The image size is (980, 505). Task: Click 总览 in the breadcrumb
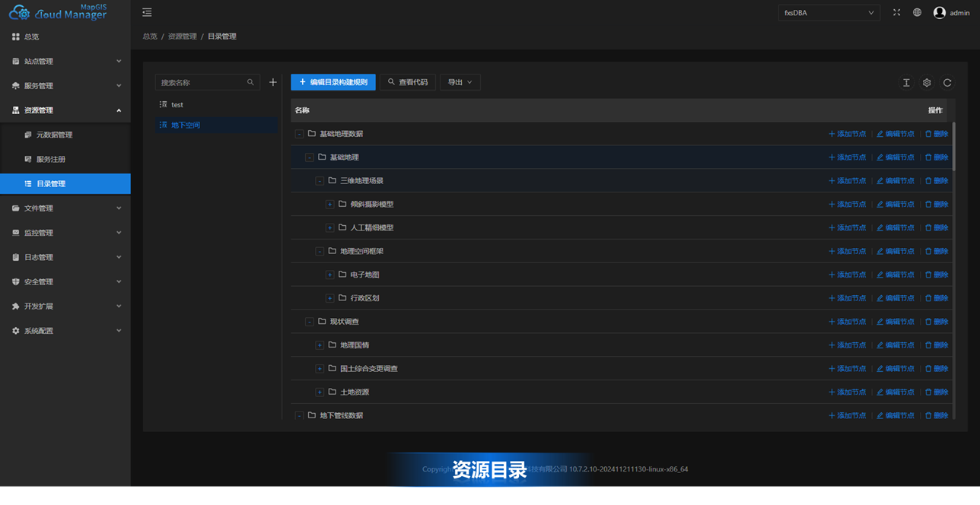[150, 37]
